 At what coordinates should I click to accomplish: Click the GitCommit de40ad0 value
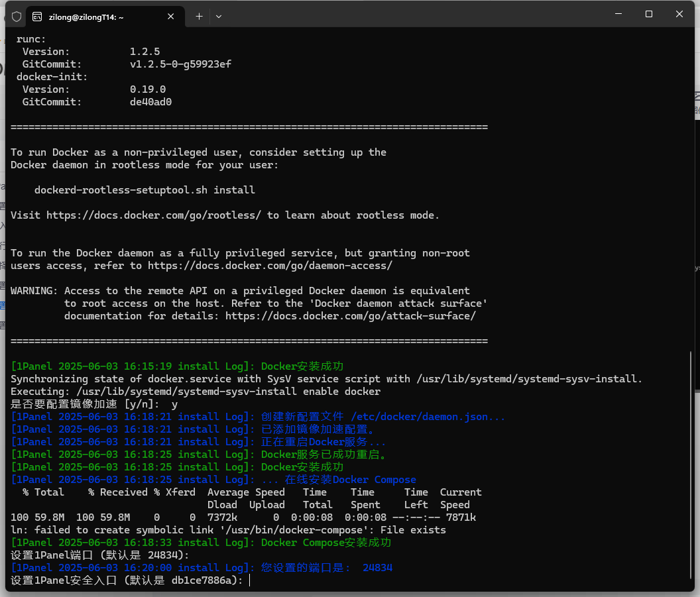[150, 102]
